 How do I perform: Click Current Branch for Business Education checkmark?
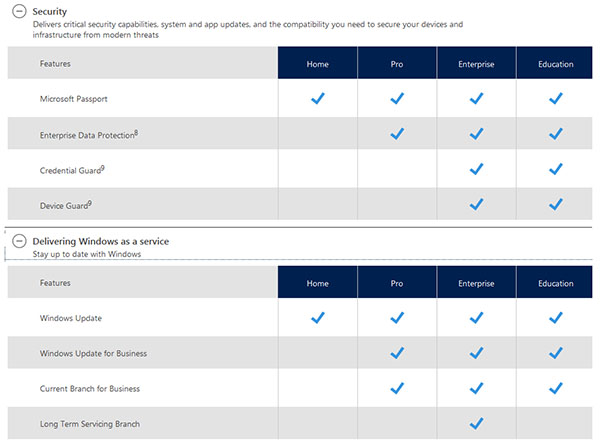(556, 388)
